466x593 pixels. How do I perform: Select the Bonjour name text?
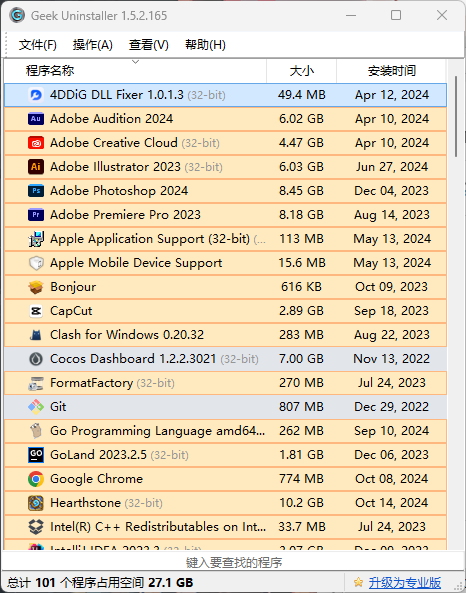73,287
